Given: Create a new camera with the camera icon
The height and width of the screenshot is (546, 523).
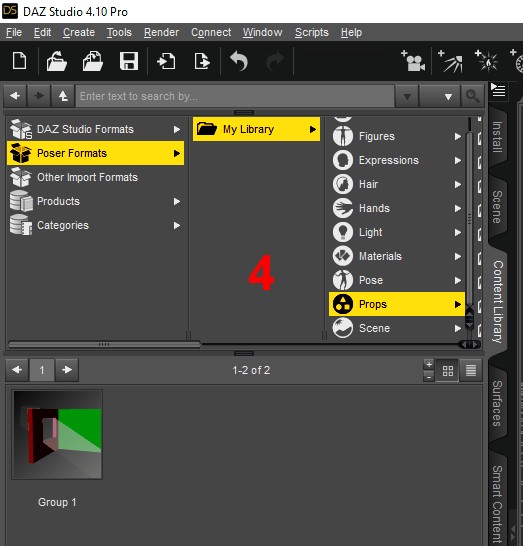Looking at the screenshot, I should coord(413,61).
